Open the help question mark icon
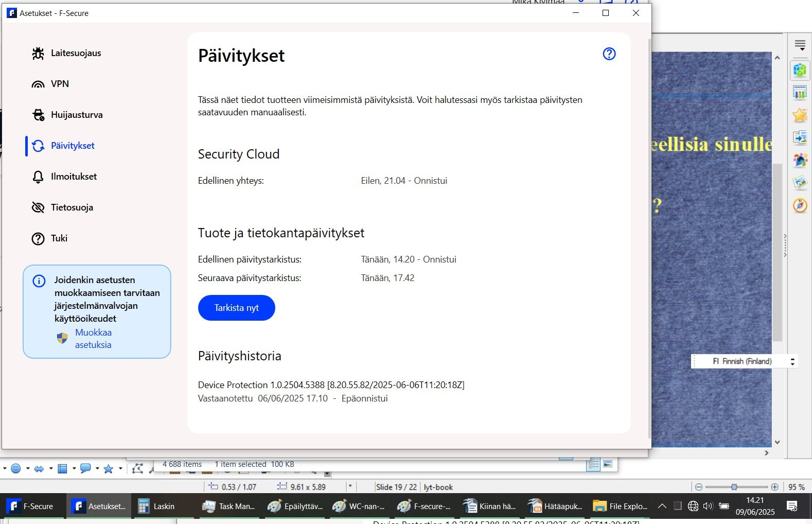The image size is (812, 524). [609, 54]
